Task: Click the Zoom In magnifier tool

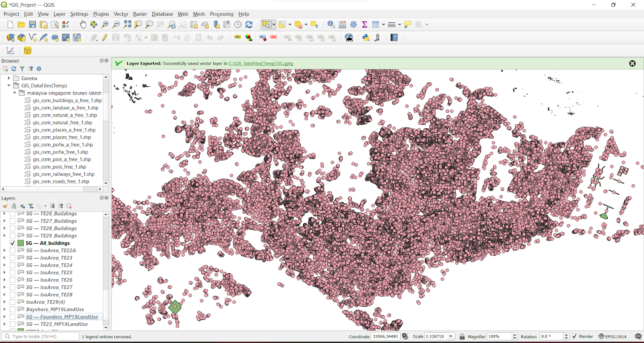Action: [105, 25]
